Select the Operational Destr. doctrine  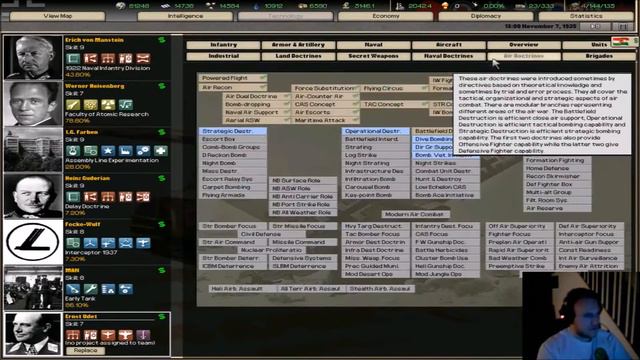[x=376, y=131]
